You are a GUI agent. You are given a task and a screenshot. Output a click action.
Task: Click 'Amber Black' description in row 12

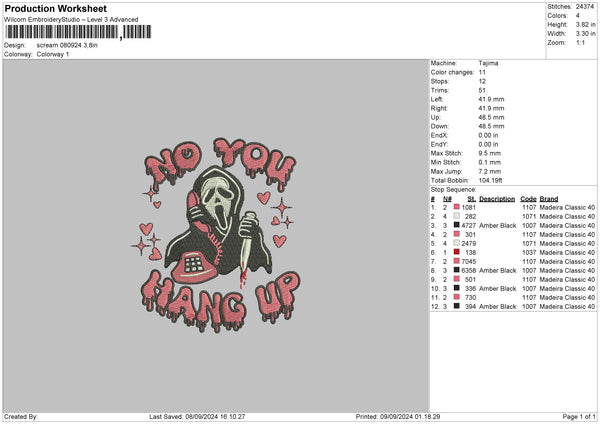tap(498, 307)
